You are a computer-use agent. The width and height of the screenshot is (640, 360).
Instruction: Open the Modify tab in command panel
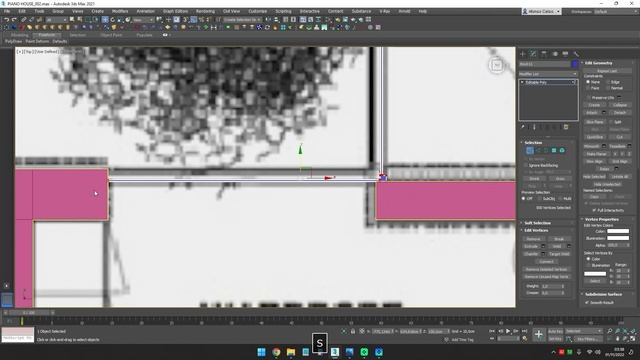click(533, 54)
